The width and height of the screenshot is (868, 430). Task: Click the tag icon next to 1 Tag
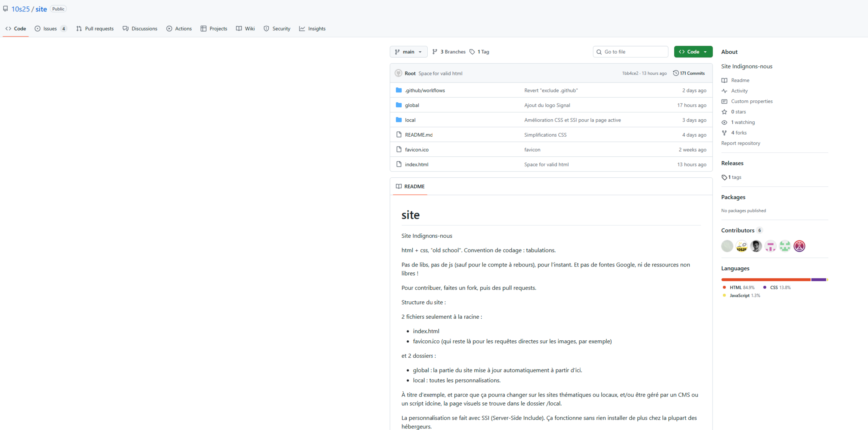[472, 52]
